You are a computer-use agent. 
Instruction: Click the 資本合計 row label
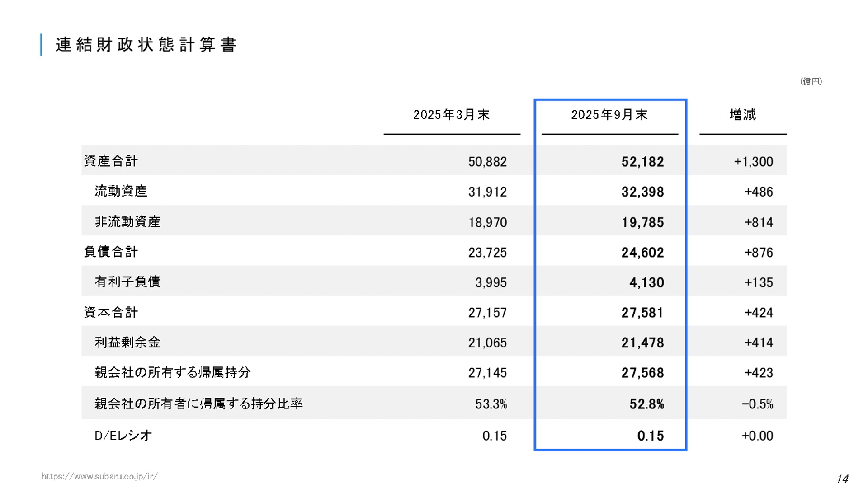111,312
